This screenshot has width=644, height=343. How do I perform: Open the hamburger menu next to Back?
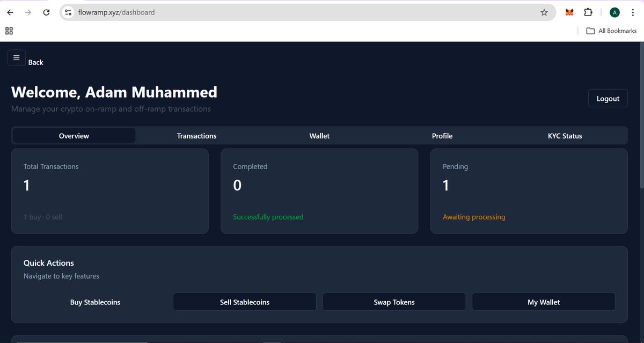click(x=16, y=57)
